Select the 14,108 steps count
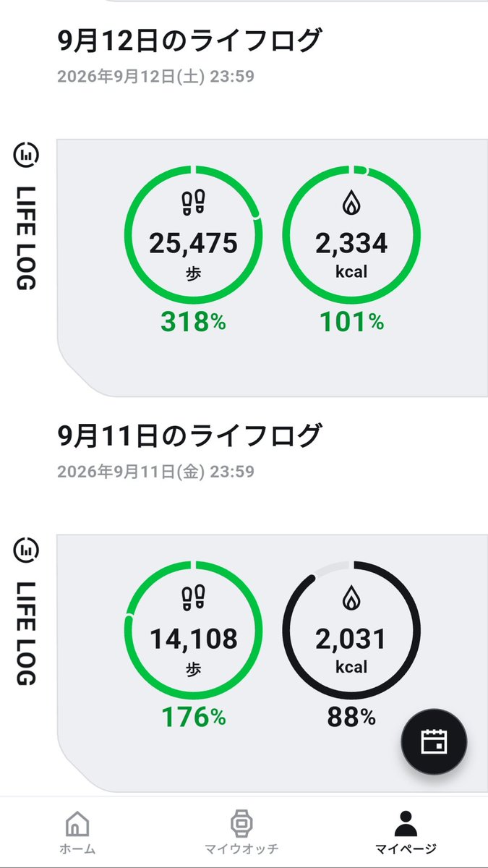This screenshot has height=868, width=488. click(193, 639)
